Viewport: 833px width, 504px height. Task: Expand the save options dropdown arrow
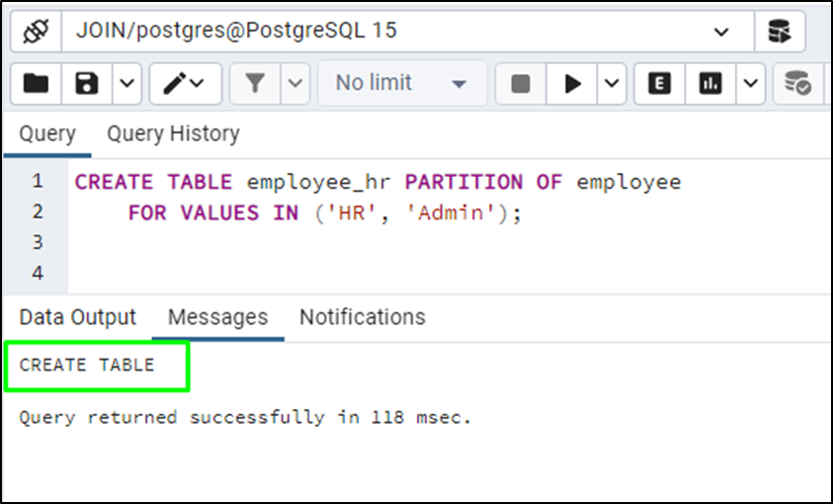tap(126, 83)
